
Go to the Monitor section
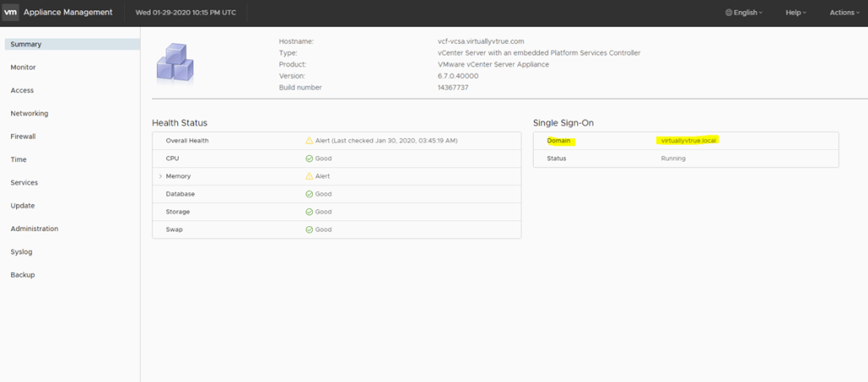pos(23,67)
